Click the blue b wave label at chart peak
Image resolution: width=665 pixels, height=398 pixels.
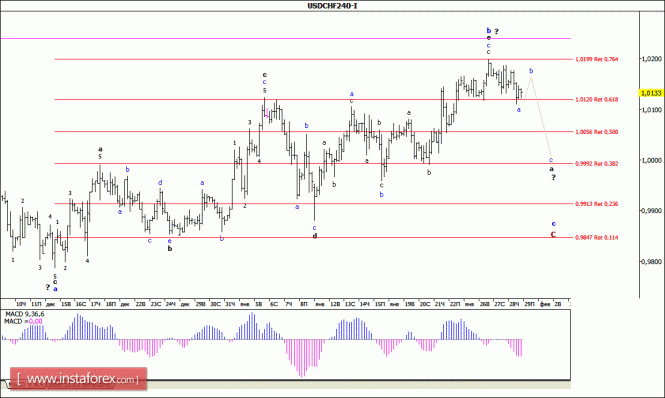pos(489,31)
